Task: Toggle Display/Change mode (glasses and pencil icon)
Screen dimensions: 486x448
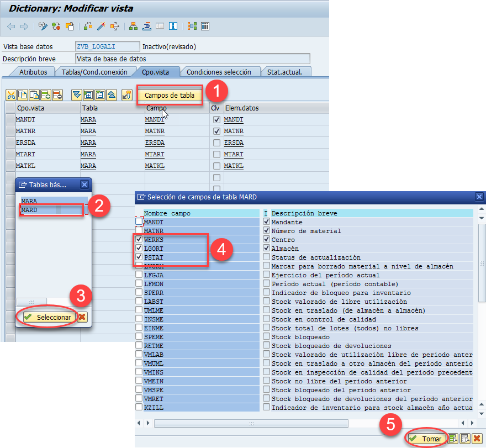Action: point(43,27)
